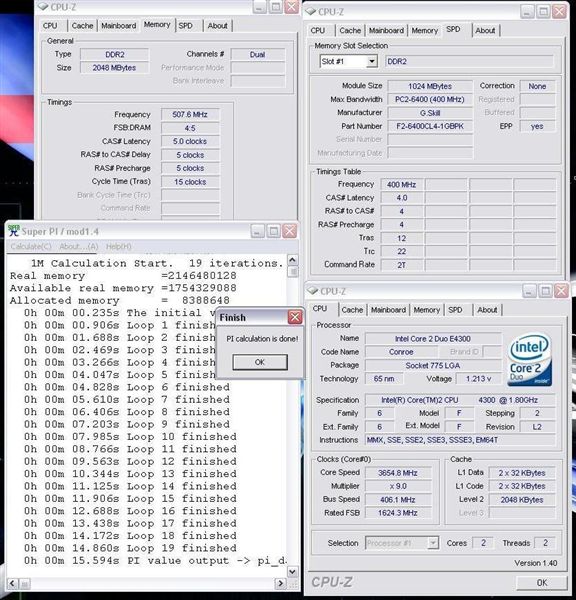Click OK button in bottom CPU-Z window

point(542,583)
